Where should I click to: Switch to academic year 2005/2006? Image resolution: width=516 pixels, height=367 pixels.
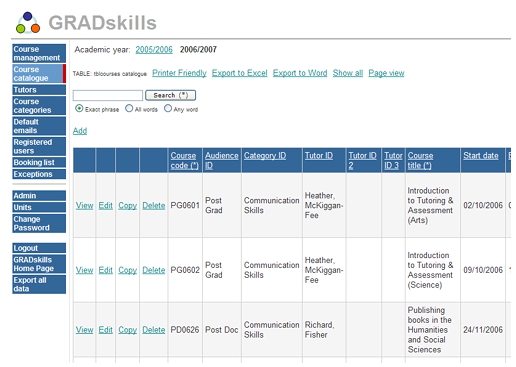tap(154, 50)
